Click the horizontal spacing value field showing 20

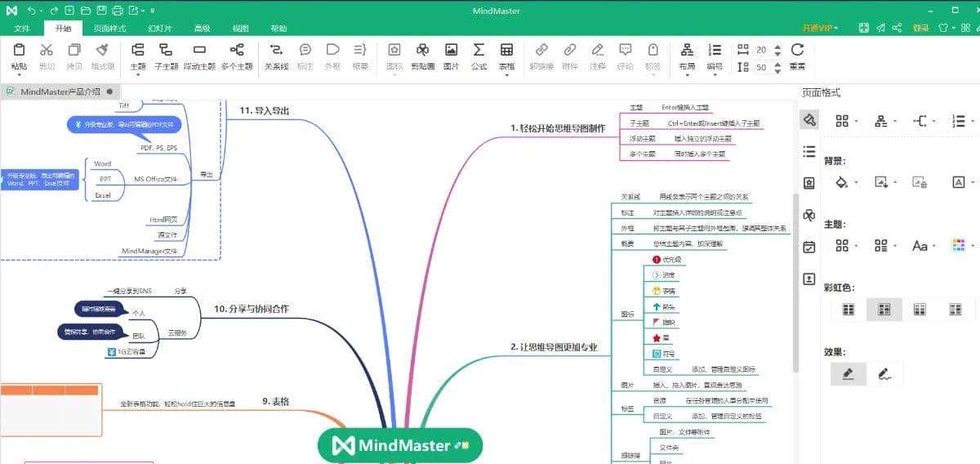[762, 49]
